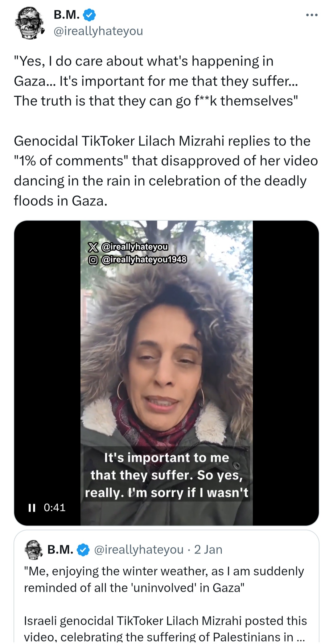Tap B.M. profile avatar at the top

tap(29, 24)
